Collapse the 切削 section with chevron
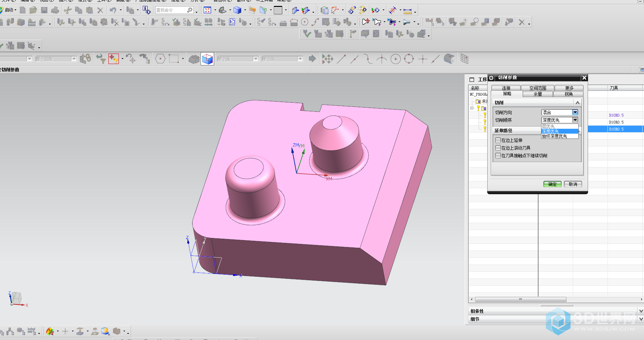Image resolution: width=644 pixels, height=340 pixels. pos(577,103)
